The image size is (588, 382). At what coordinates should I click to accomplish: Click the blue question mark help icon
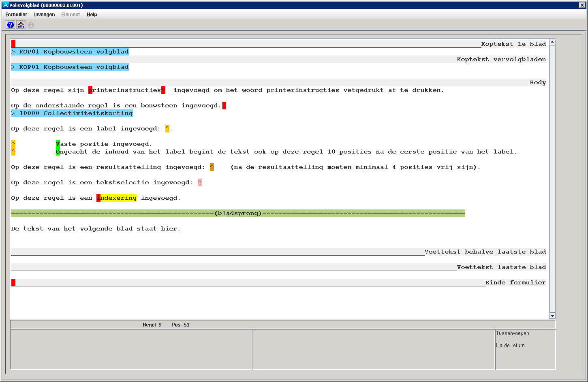pyautogui.click(x=11, y=25)
